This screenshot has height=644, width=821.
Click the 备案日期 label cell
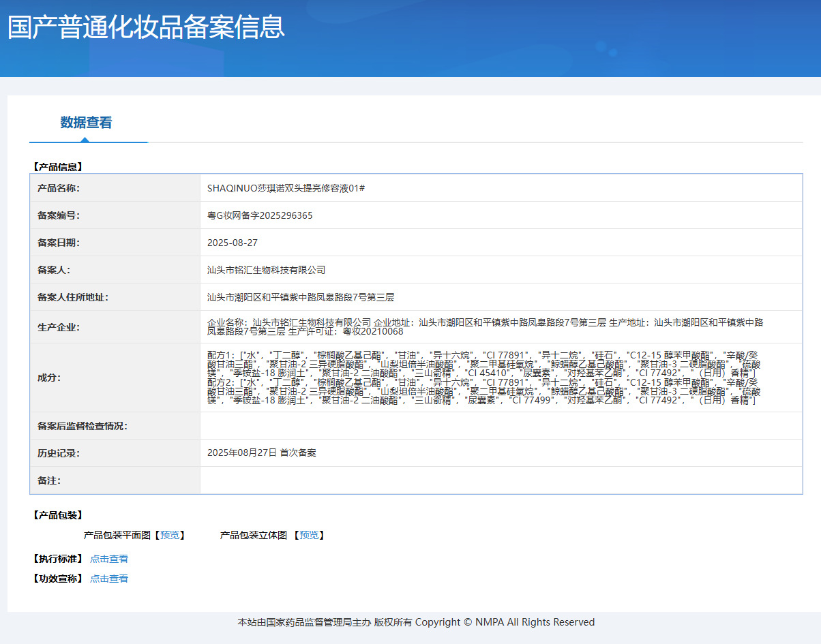pyautogui.click(x=115, y=243)
